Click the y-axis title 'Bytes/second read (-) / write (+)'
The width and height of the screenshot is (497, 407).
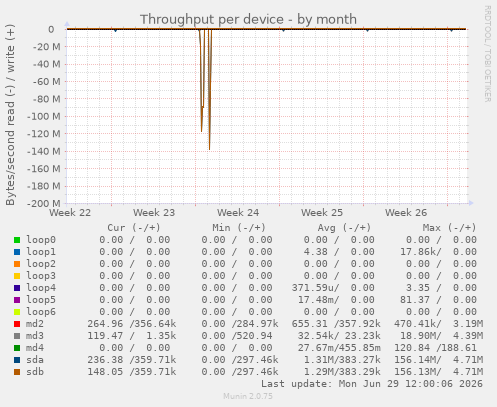tap(10, 115)
